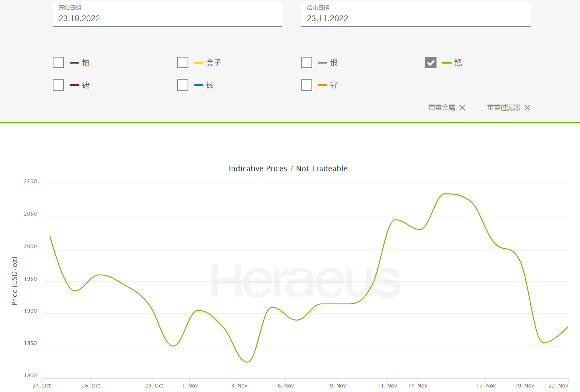Click the 重置金属 reset metals link
580x392 pixels.
pos(442,108)
